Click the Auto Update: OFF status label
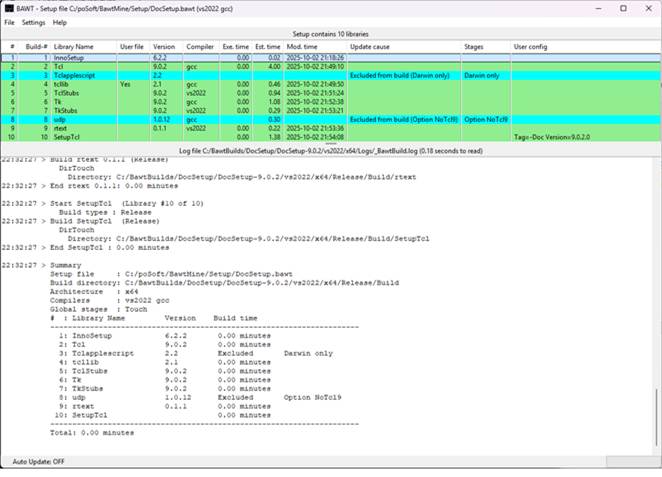The height and width of the screenshot is (477, 662). [x=38, y=461]
